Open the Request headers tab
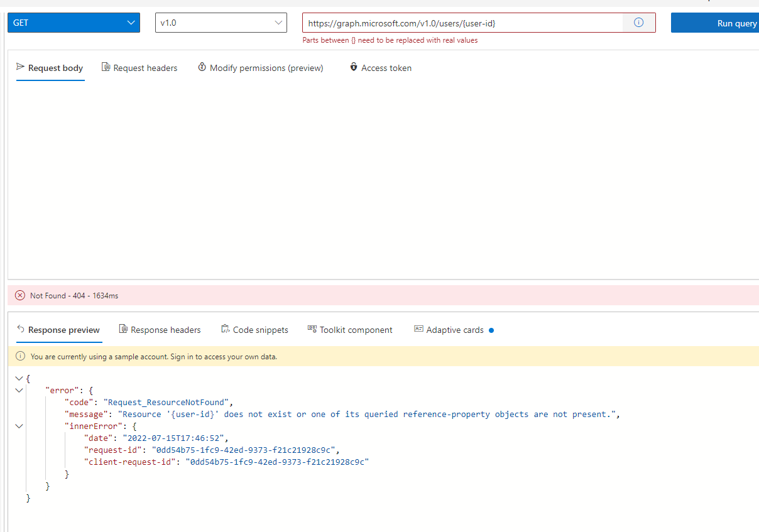 (x=139, y=68)
